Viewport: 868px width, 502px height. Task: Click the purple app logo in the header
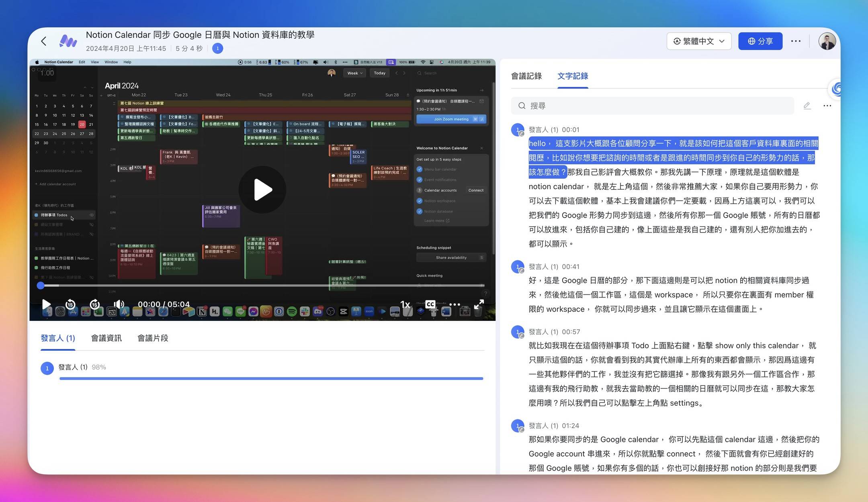pos(68,41)
